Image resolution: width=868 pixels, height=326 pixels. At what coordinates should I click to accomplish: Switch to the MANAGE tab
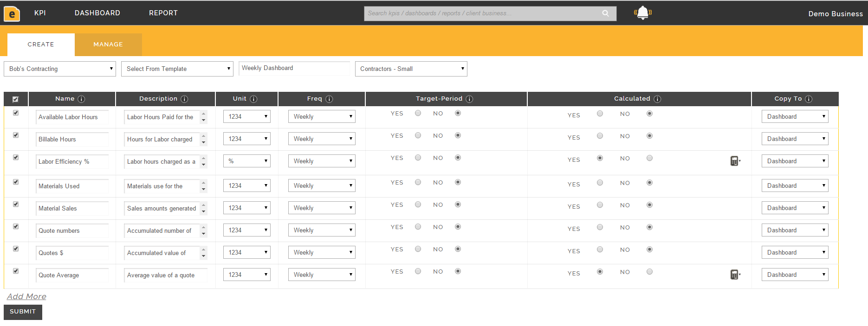click(x=108, y=45)
